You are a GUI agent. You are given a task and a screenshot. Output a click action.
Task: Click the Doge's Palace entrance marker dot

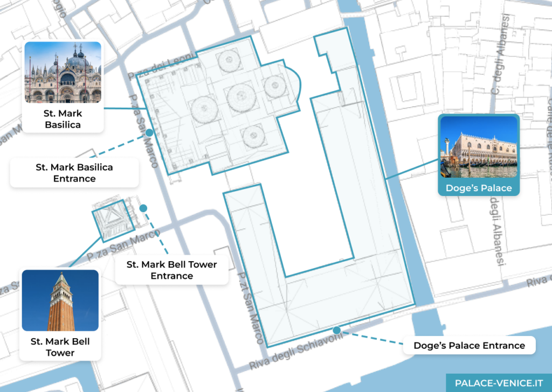pyautogui.click(x=336, y=330)
